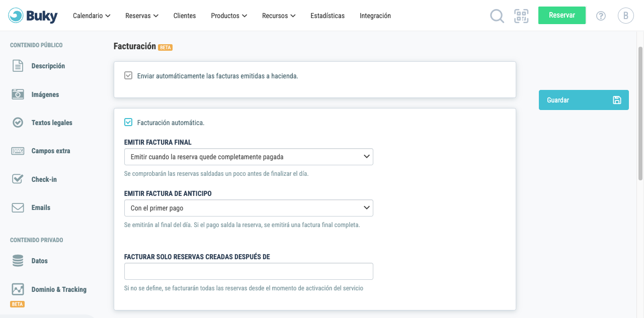Image resolution: width=644 pixels, height=318 pixels.
Task: Uncheck Facturación automática checkbox
Action: (128, 122)
